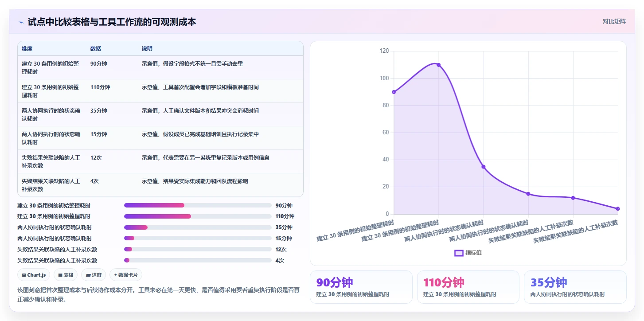Click the chart data point at value 35

[x=484, y=167]
